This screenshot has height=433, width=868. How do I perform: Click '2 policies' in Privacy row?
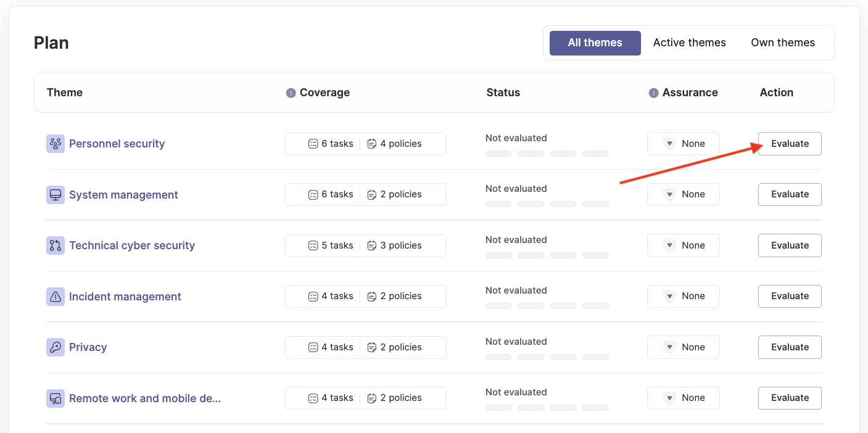tap(401, 347)
